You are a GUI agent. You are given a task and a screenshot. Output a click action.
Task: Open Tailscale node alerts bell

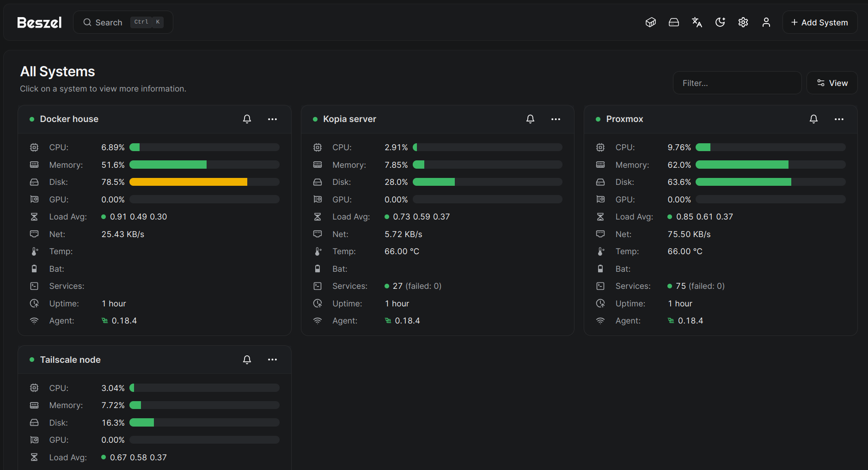(x=247, y=360)
